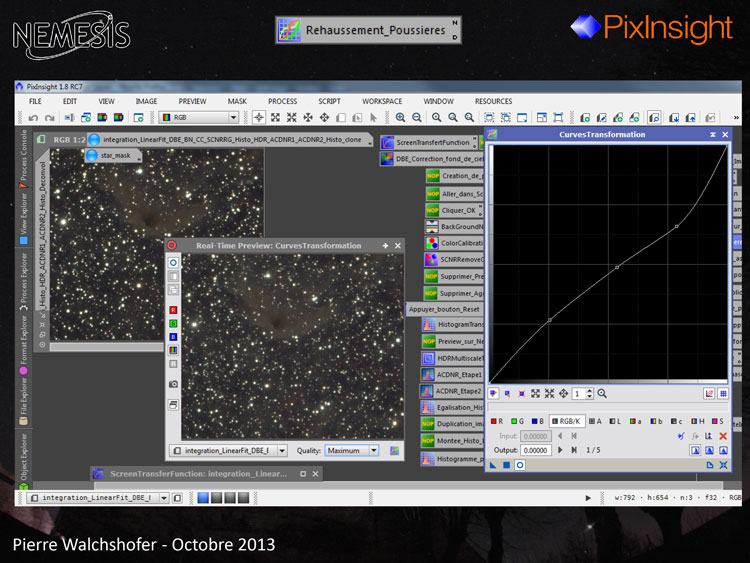Open the SCRIPT menu
Viewport: 750px width, 563px height.
click(x=329, y=101)
